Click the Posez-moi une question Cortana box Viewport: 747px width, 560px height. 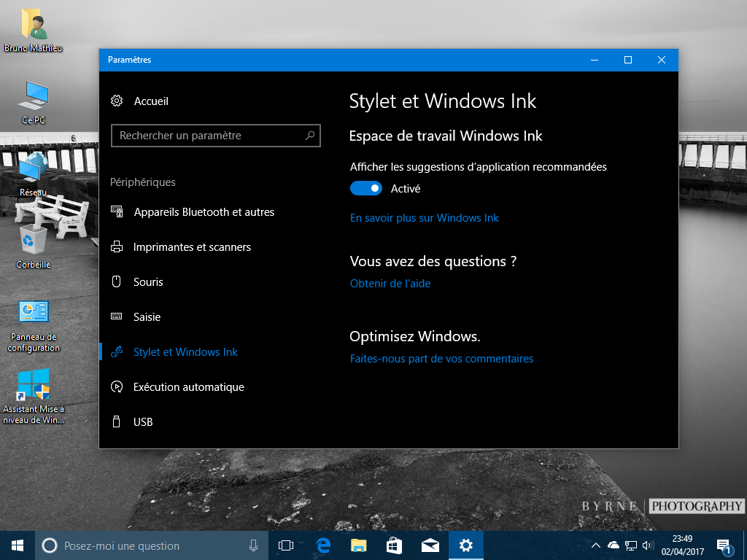coord(150,545)
